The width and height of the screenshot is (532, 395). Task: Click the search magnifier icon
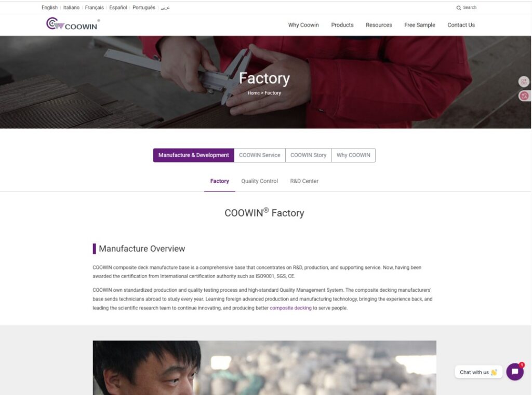(458, 8)
